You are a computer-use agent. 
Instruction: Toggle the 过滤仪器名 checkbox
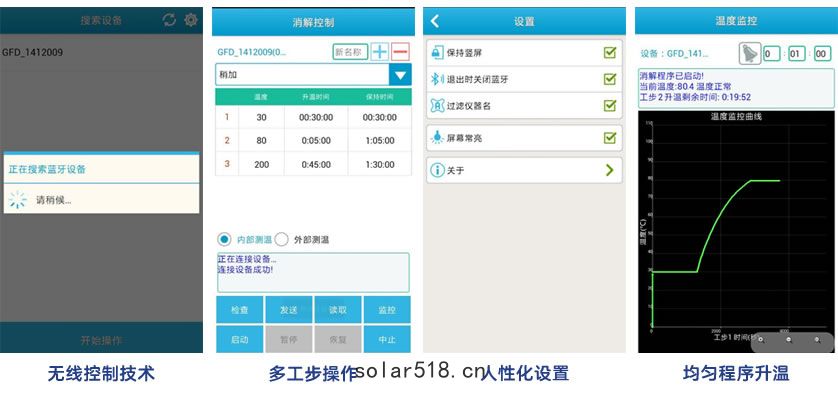[x=610, y=105]
